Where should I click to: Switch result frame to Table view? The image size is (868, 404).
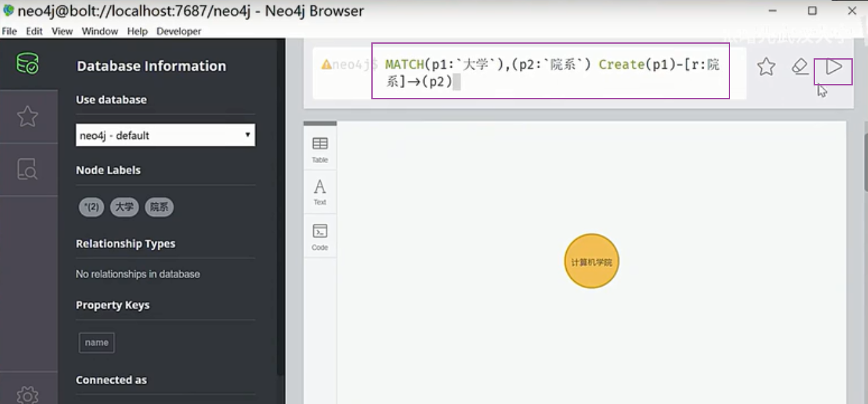coord(320,146)
